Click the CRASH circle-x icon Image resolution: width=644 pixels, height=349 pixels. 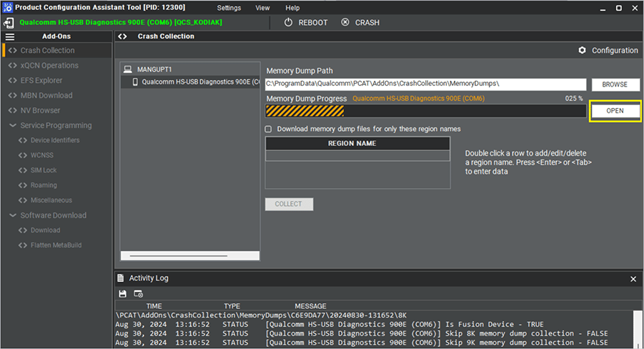click(345, 22)
